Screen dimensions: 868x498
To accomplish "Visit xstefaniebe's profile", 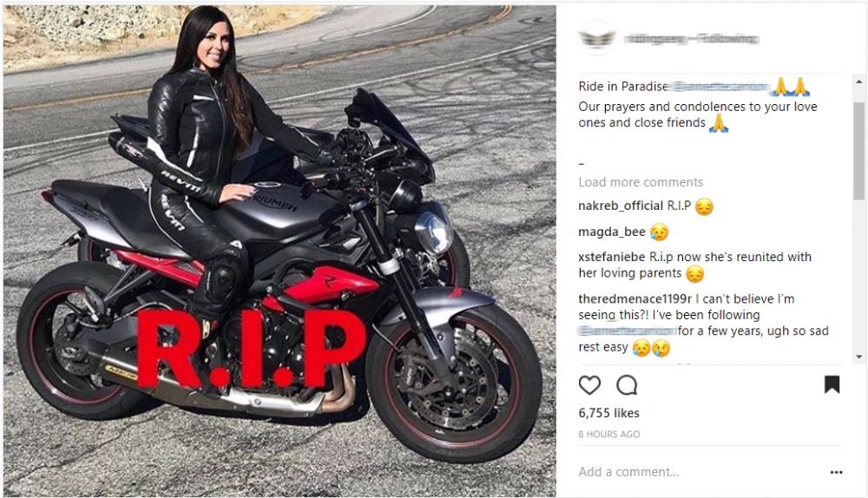I will pyautogui.click(x=612, y=257).
